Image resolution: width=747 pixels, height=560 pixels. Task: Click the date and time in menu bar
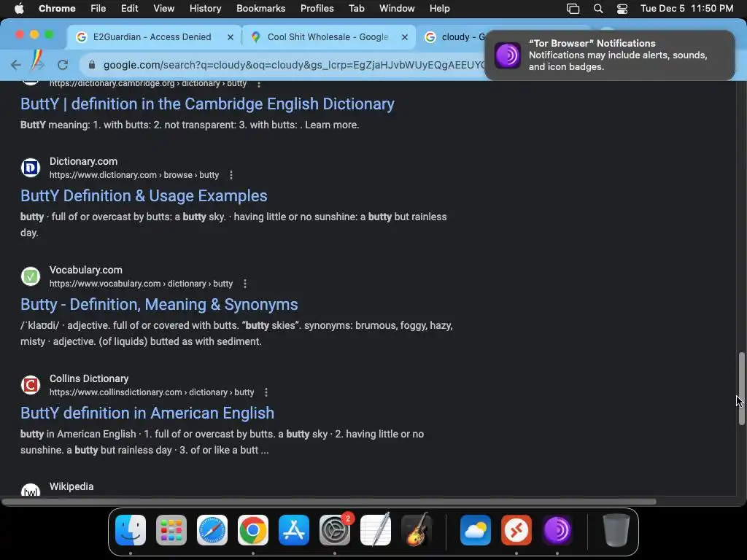coord(686,8)
